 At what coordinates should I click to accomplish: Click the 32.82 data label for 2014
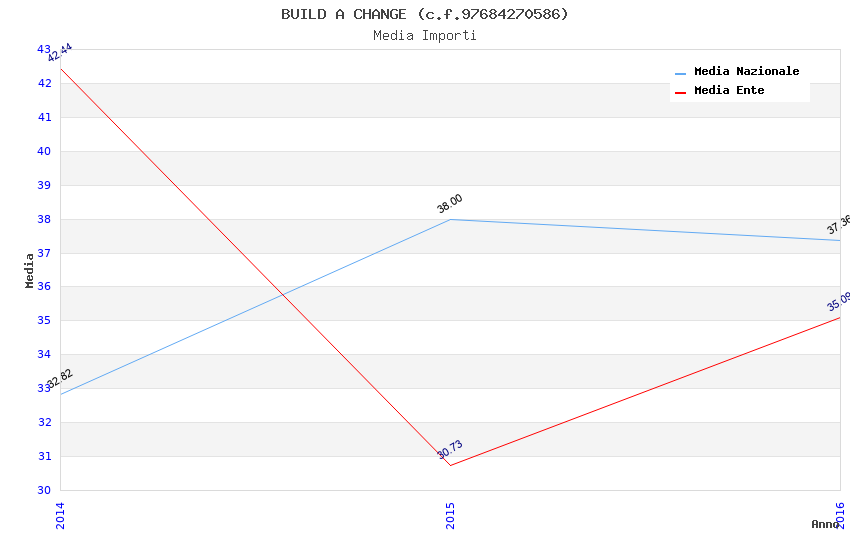tap(60, 378)
